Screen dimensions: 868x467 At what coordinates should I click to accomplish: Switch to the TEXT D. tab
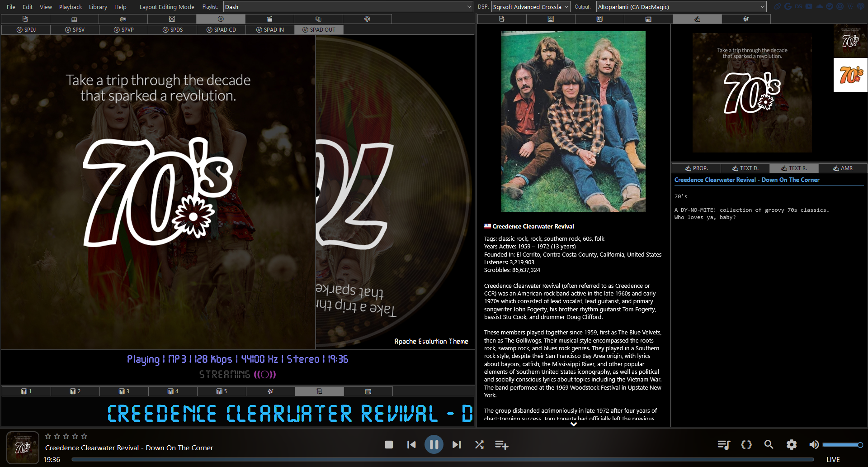745,168
